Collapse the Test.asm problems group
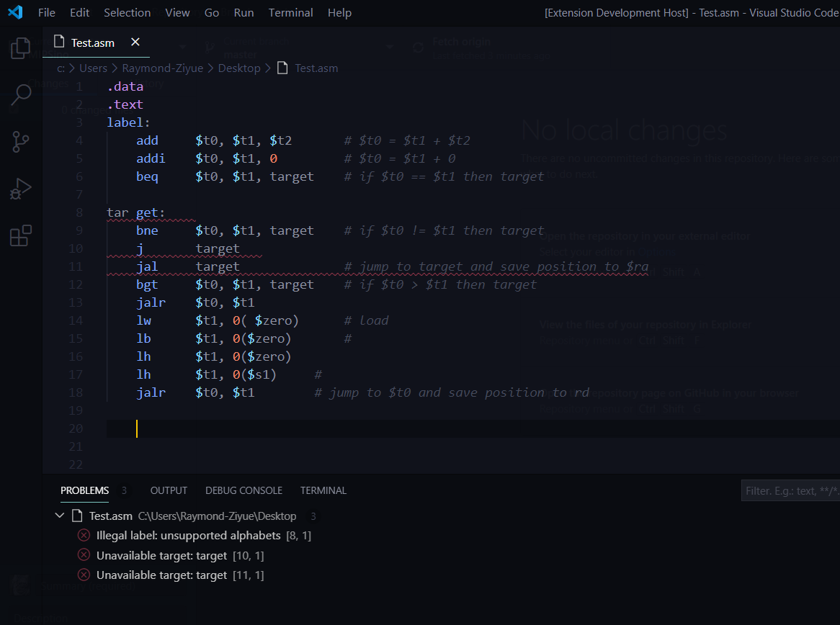 point(60,516)
